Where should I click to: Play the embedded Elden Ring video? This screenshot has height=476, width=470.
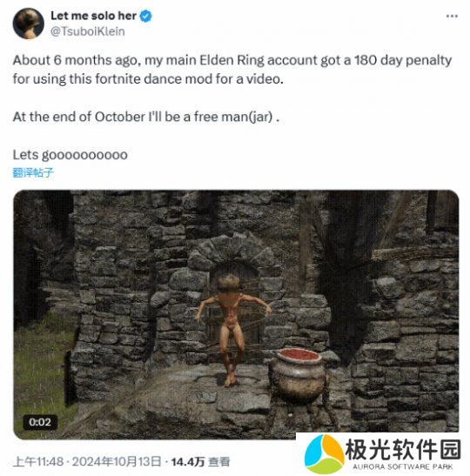(236, 314)
